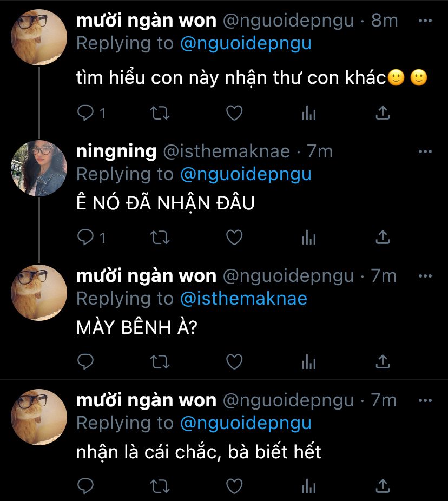The height and width of the screenshot is (501, 448).
Task: Like the 'nhận là cái chắc' tweet
Action: coord(234,486)
